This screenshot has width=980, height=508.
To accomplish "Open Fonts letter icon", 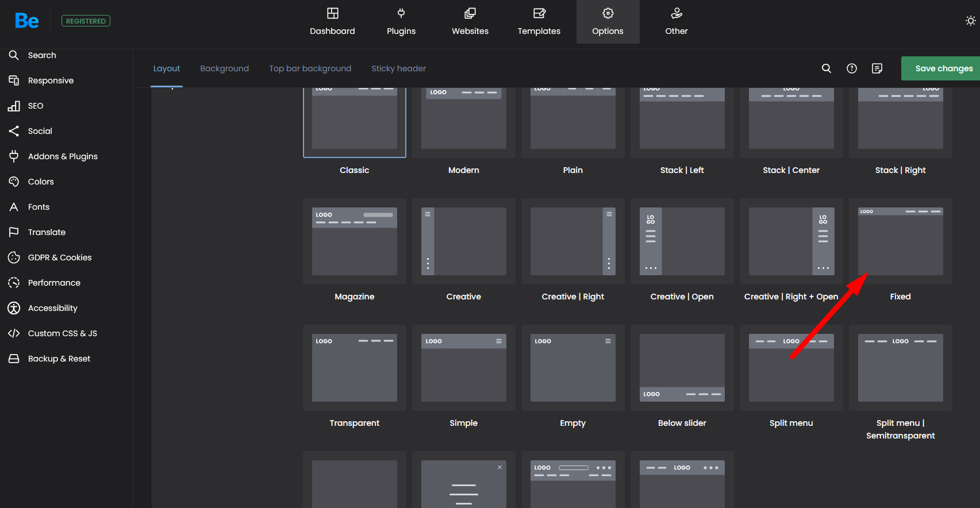I will click(14, 207).
